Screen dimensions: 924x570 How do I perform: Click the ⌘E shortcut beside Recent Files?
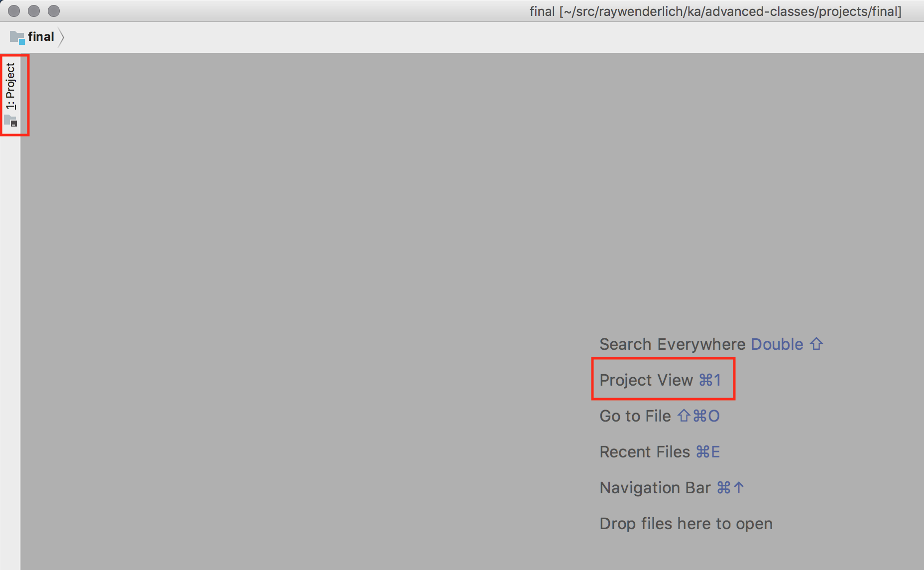pos(708,452)
